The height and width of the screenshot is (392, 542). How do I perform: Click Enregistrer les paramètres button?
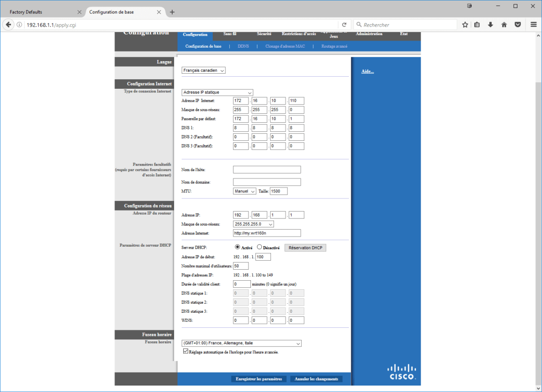(259, 379)
